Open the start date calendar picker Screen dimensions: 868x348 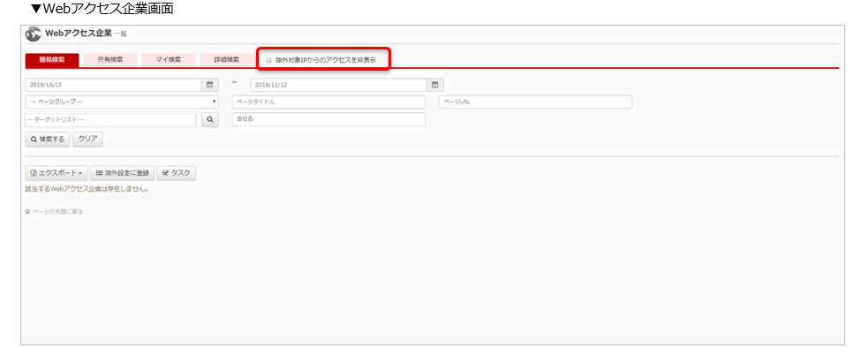210,85
